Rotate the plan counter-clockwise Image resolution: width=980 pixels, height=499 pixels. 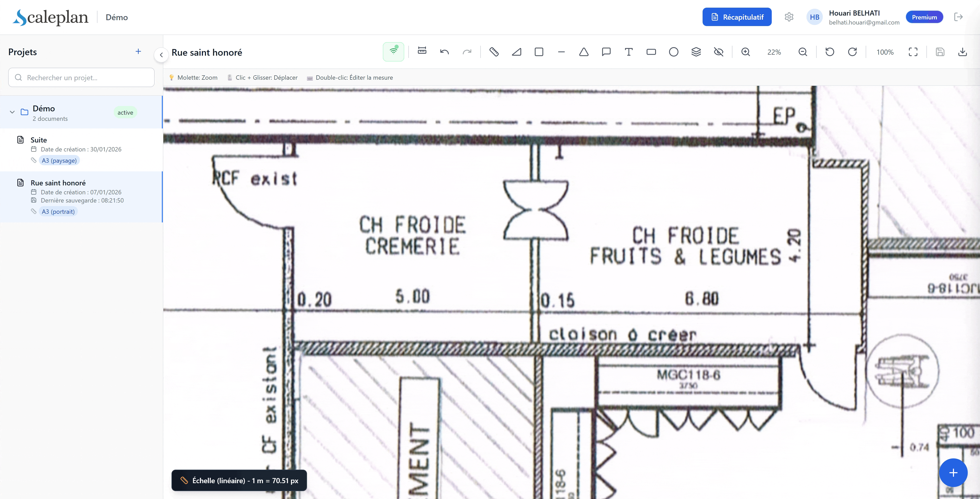[830, 52]
